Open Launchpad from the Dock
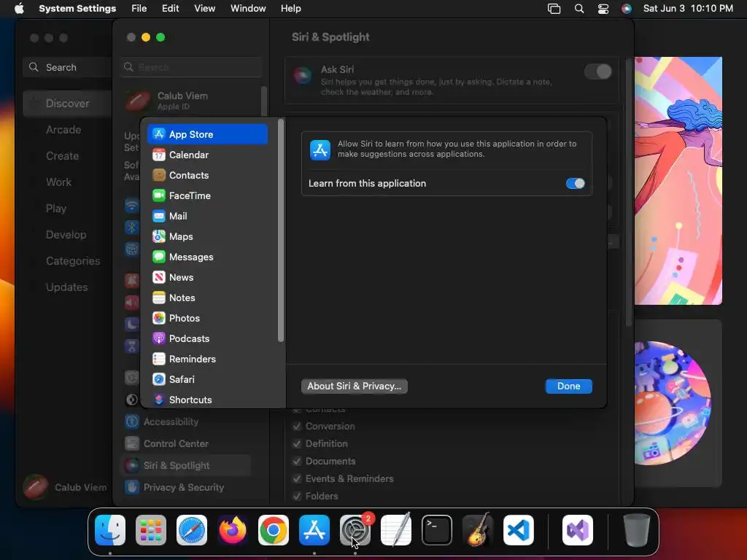 (x=151, y=530)
